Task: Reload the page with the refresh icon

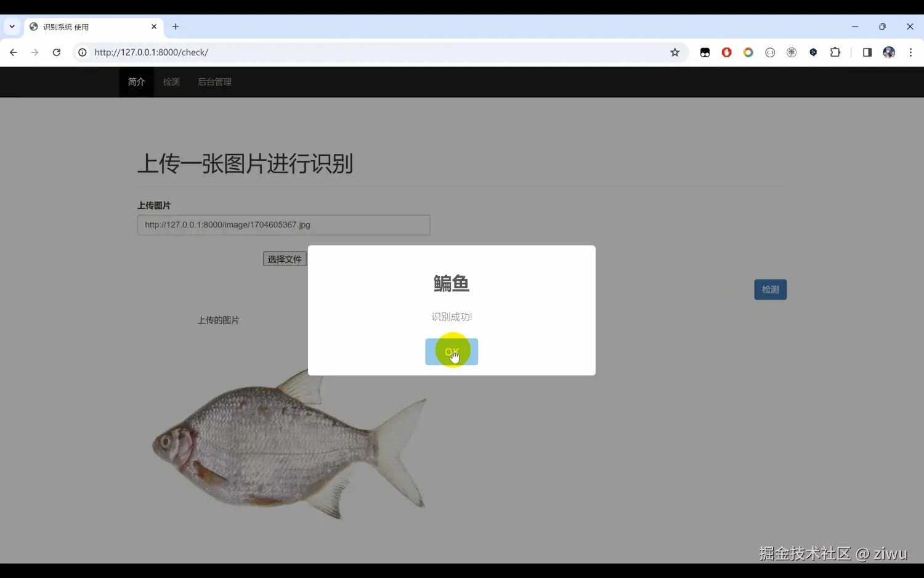Action: tap(57, 52)
